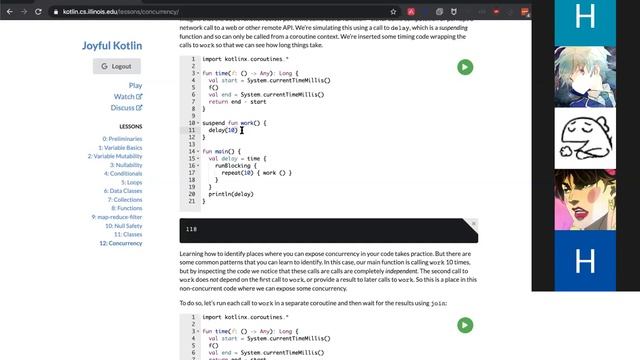
Task: Go to lesson 5: Loops
Action: click(x=132, y=182)
